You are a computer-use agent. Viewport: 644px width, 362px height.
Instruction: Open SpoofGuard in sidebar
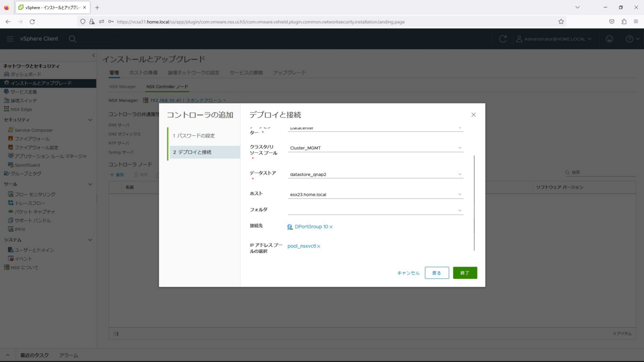pyautogui.click(x=27, y=165)
